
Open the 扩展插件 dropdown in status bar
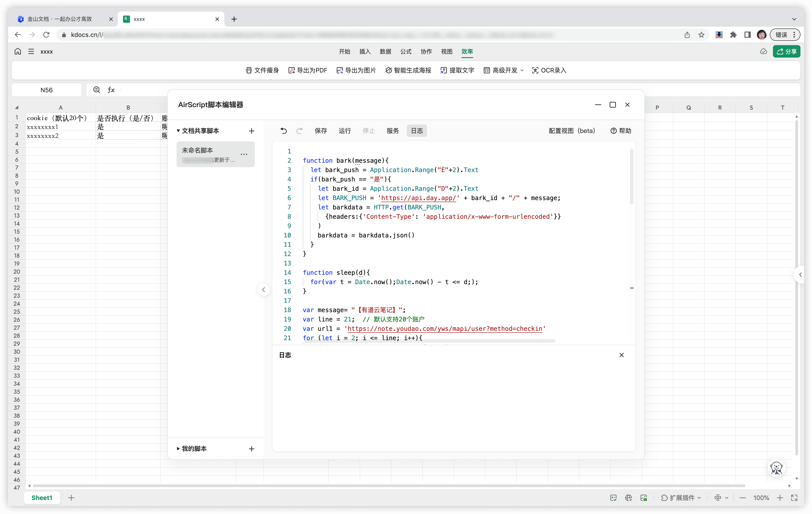[681, 498]
